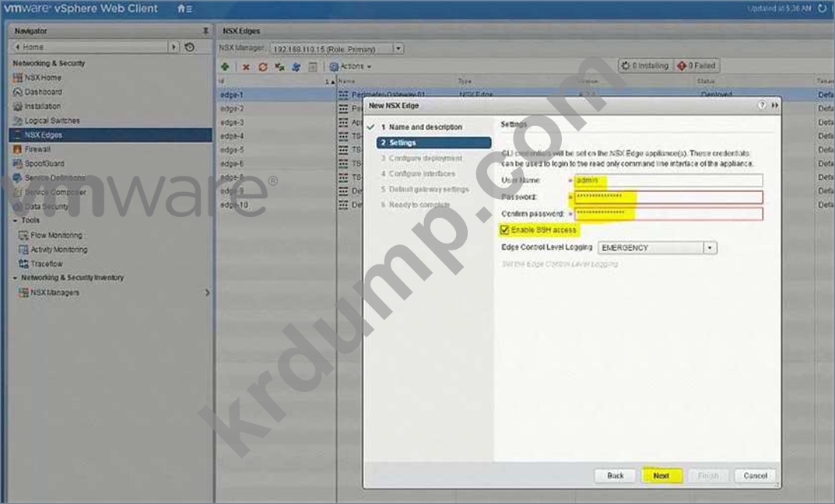The width and height of the screenshot is (835, 504).
Task: Click the red delete edge icon
Action: 246,67
